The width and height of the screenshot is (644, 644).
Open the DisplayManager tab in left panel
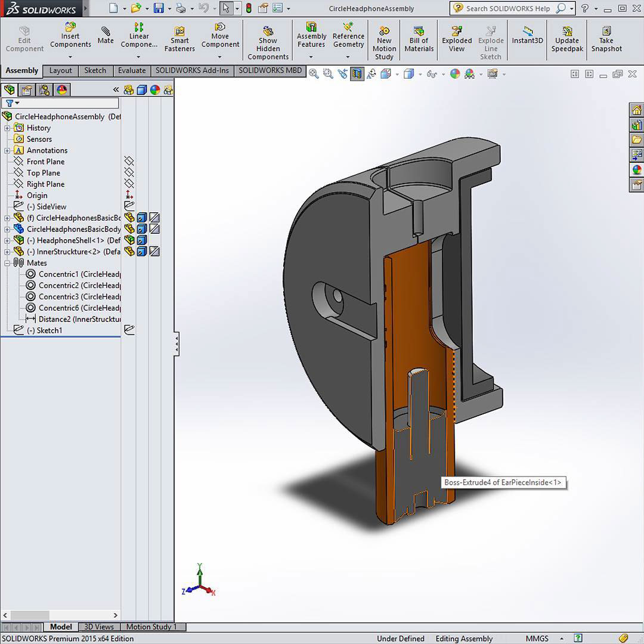click(61, 90)
